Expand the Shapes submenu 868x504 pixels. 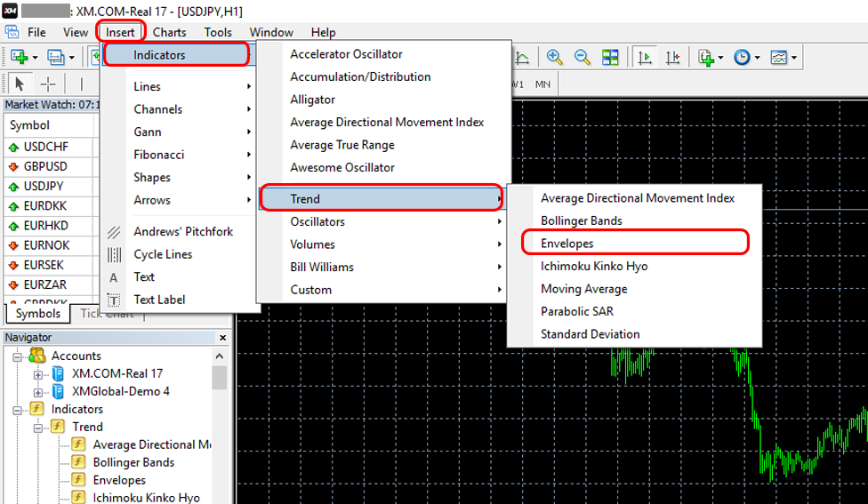pos(180,177)
